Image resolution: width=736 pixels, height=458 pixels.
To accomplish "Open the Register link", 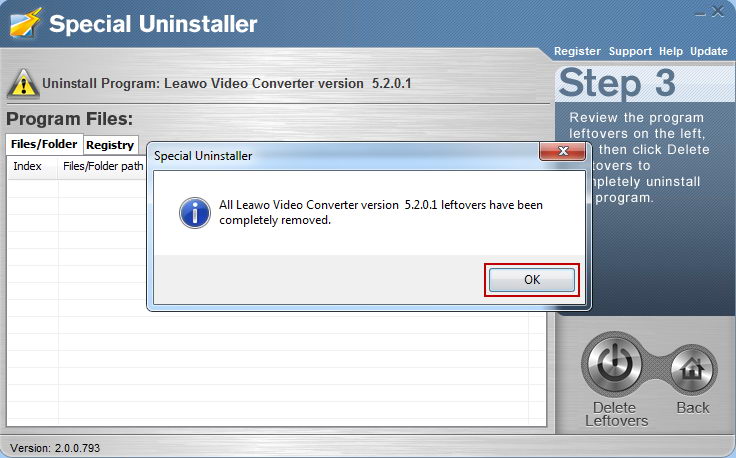I will click(x=577, y=51).
